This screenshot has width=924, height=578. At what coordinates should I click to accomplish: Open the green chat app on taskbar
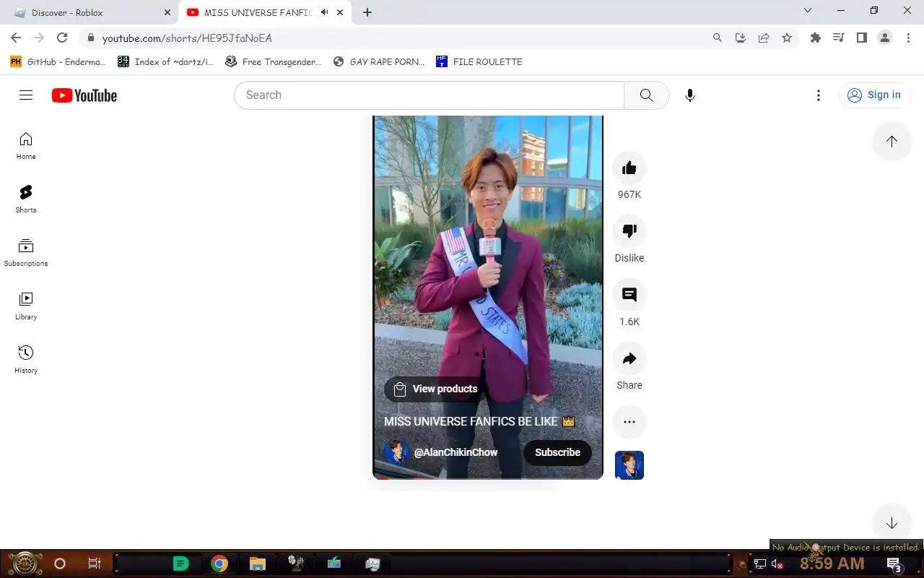click(x=180, y=564)
